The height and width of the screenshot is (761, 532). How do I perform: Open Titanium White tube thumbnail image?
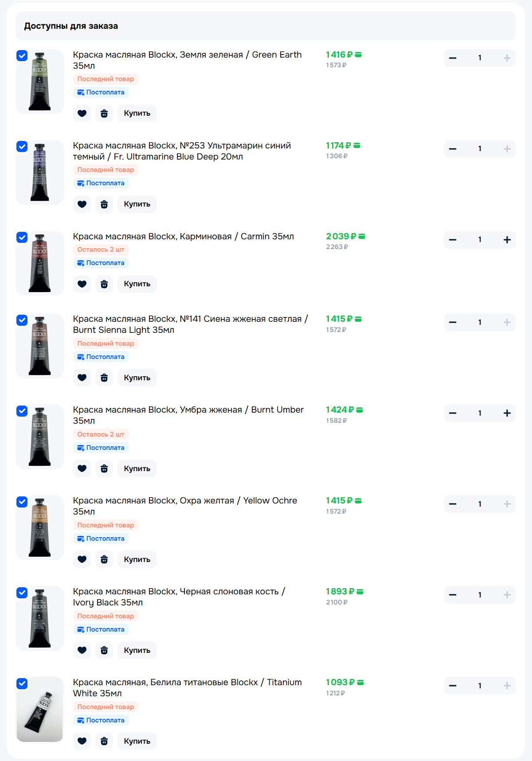(x=40, y=709)
